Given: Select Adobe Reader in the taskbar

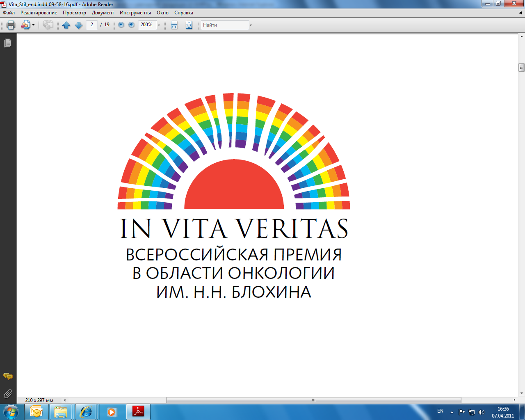Looking at the screenshot, I should (x=138, y=412).
